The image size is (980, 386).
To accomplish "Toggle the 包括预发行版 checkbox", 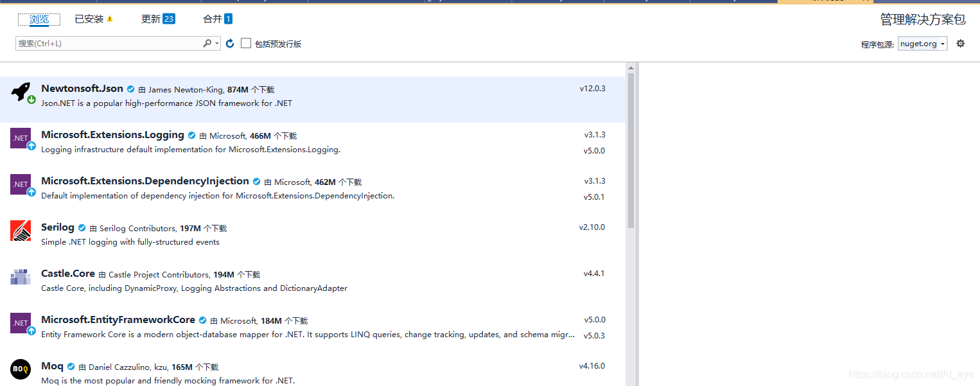I will pos(246,43).
